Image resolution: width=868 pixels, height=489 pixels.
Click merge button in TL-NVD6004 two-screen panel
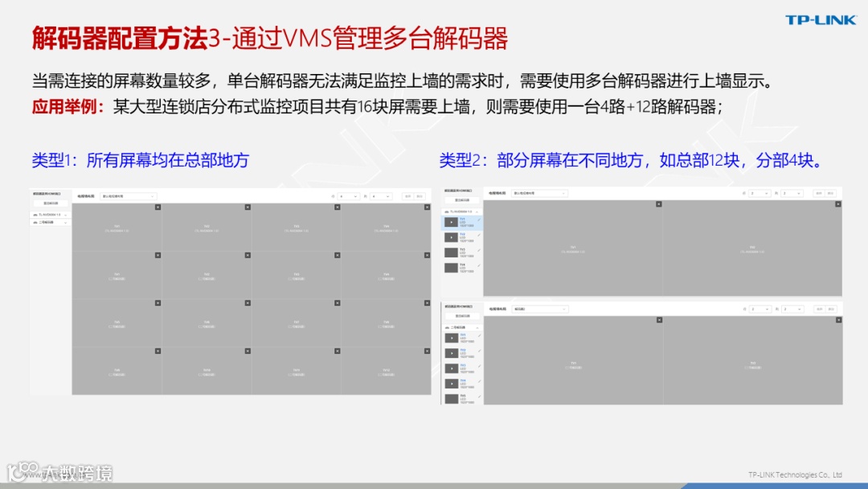click(x=819, y=193)
